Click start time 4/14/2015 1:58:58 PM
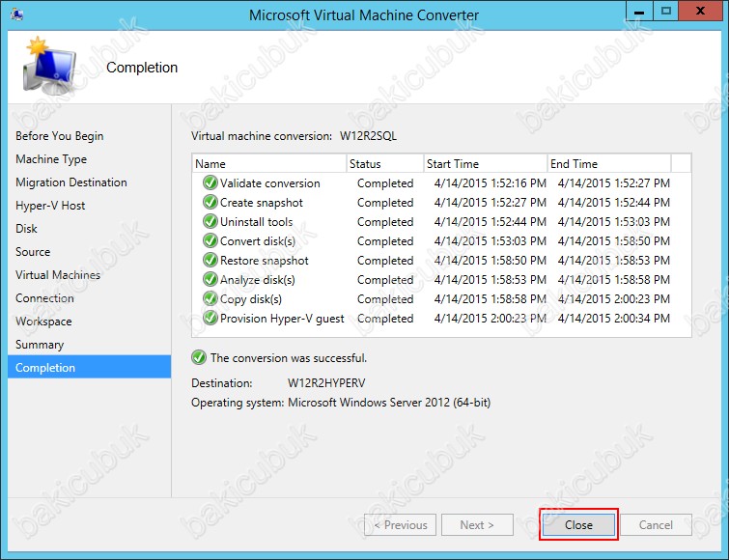This screenshot has height=560, width=729. [x=491, y=298]
